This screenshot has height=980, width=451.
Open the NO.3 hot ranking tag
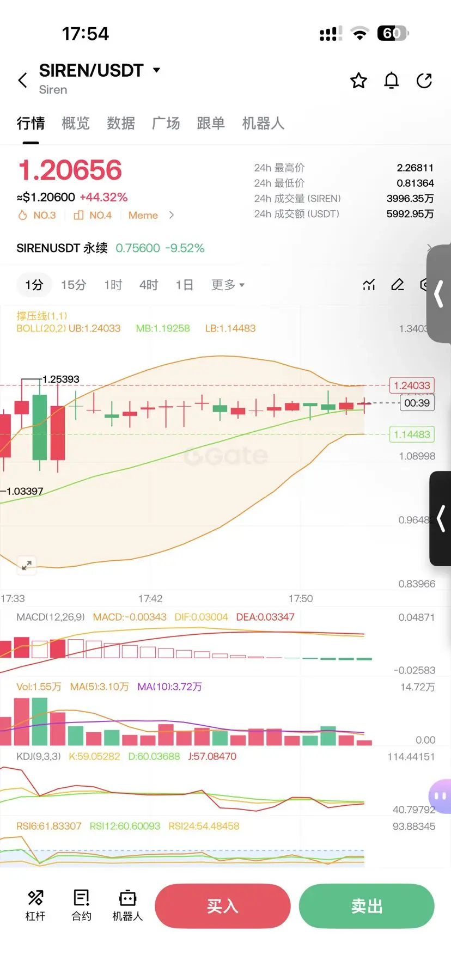tap(37, 216)
